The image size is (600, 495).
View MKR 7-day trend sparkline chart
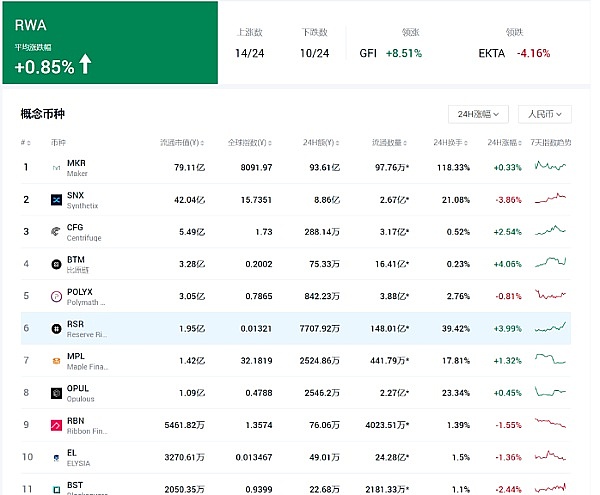click(x=550, y=167)
